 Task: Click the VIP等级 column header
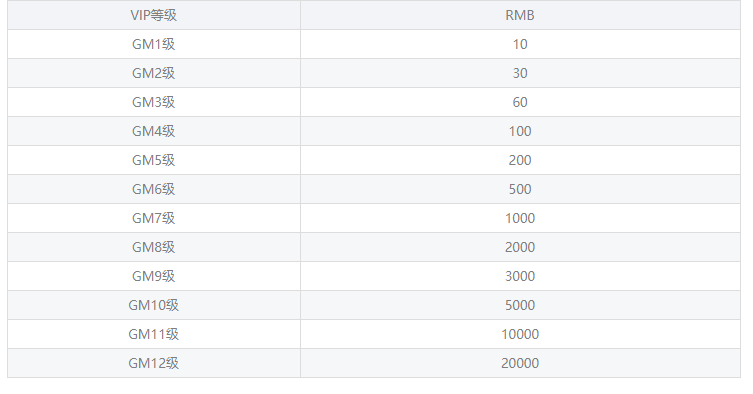(x=154, y=15)
